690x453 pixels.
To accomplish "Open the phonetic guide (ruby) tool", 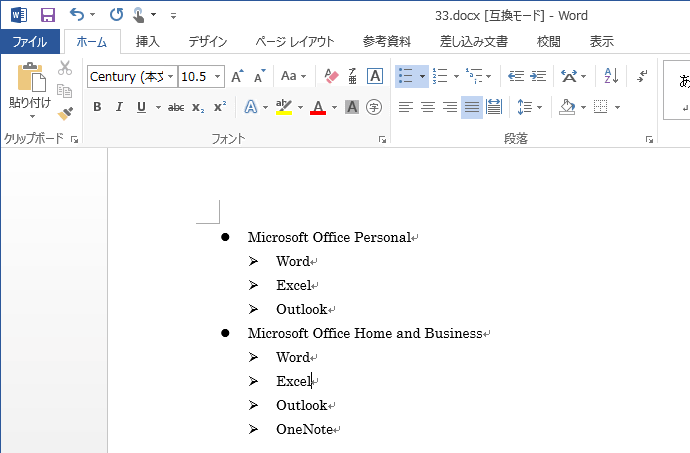I will [x=352, y=77].
